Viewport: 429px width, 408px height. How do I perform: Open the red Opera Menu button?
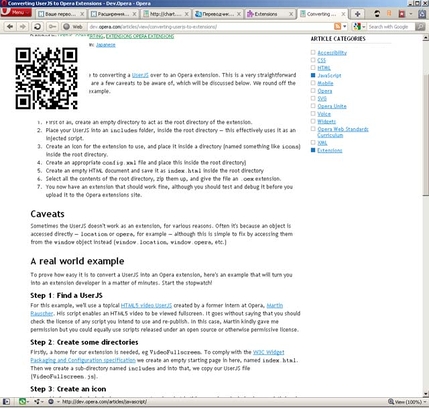[x=16, y=12]
